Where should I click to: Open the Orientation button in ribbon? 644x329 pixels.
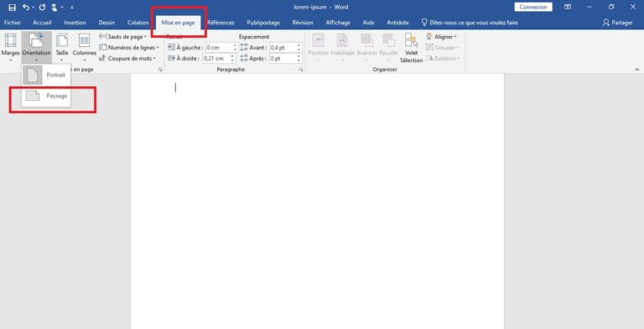click(37, 47)
